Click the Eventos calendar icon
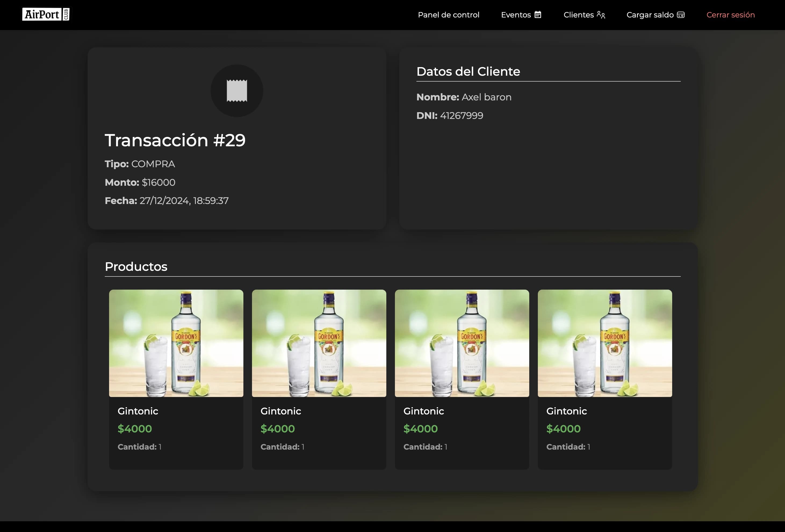 tap(538, 14)
